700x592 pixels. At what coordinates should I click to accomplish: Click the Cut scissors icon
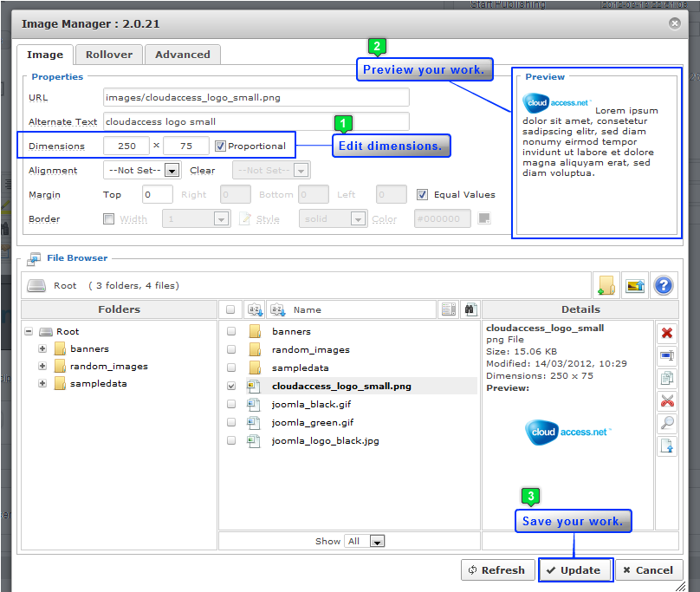pyautogui.click(x=667, y=400)
